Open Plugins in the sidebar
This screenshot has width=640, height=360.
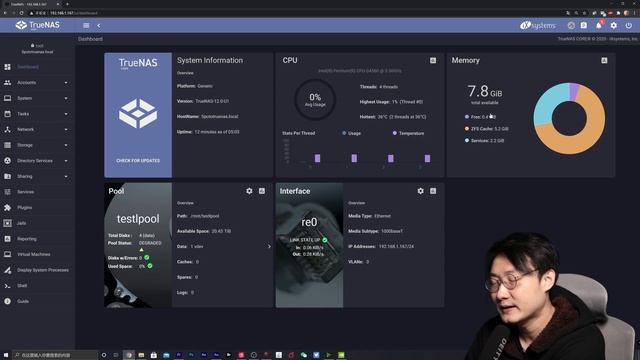(x=38, y=207)
